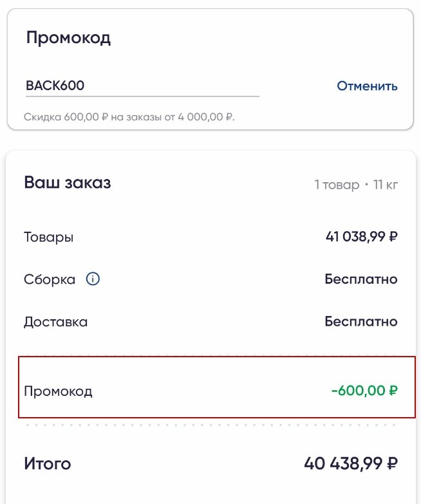Click the Итого label

[48, 463]
